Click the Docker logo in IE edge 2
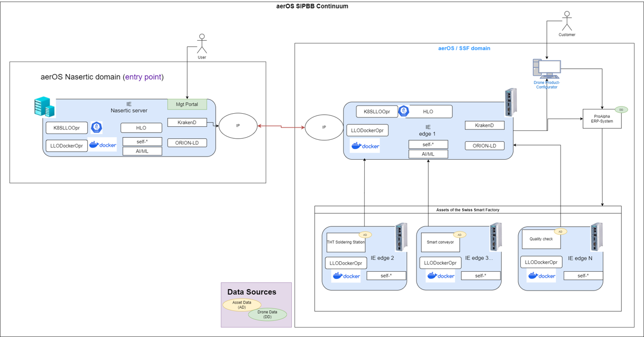Screen dimensions: 644x337 (x=346, y=276)
